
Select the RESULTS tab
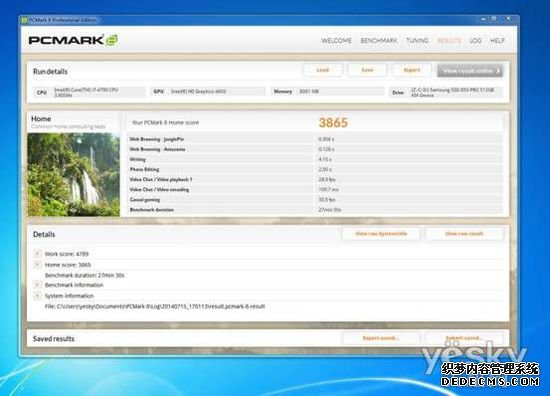pyautogui.click(x=449, y=41)
